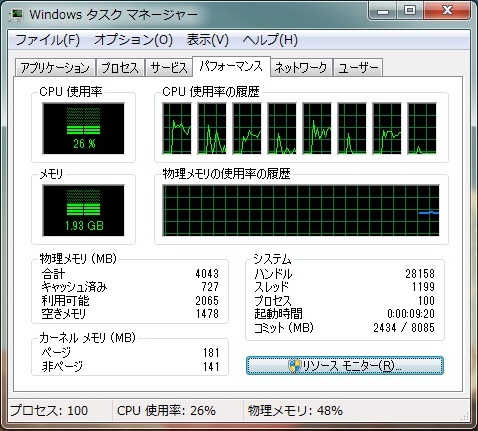
Task: Maximize the Task Manager window
Action: click(x=410, y=11)
